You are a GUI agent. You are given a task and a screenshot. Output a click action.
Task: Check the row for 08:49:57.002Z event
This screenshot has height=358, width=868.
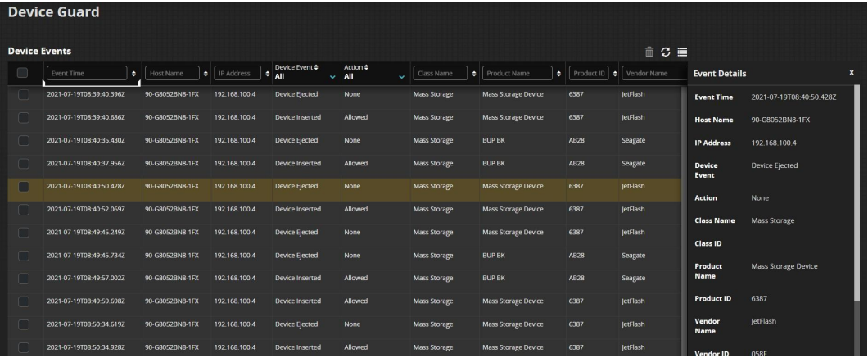click(23, 279)
